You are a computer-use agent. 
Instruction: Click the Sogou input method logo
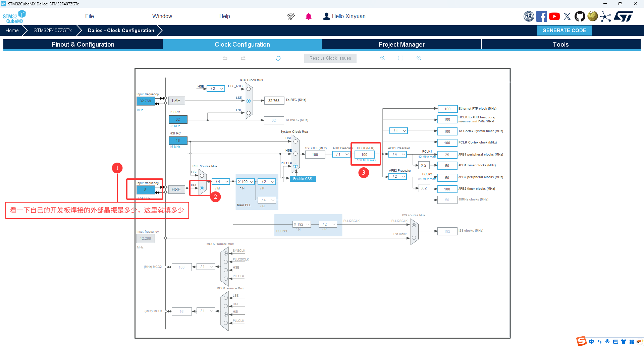pos(582,341)
